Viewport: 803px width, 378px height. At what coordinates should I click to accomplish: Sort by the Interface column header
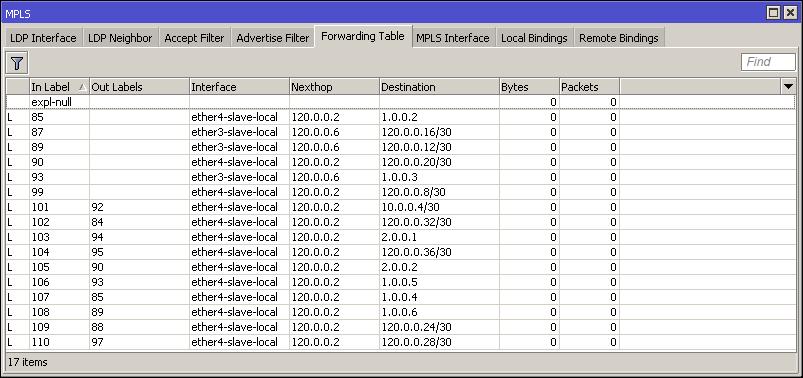click(239, 87)
